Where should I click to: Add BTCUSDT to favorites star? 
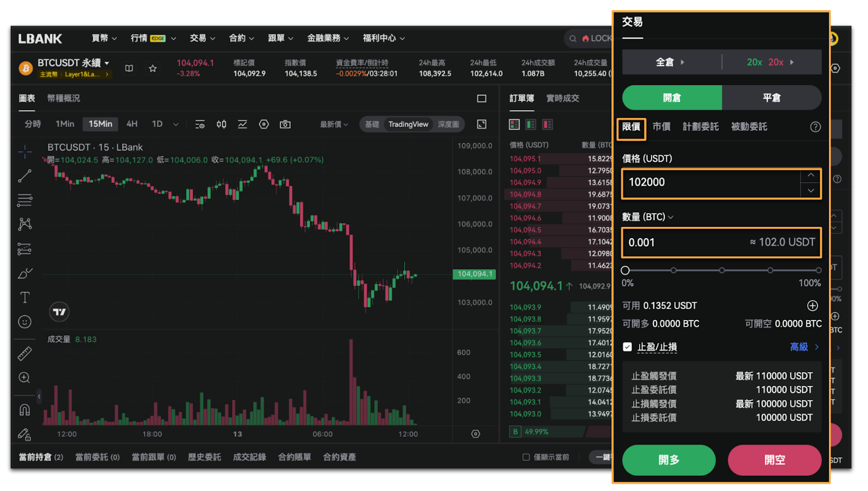[153, 68]
